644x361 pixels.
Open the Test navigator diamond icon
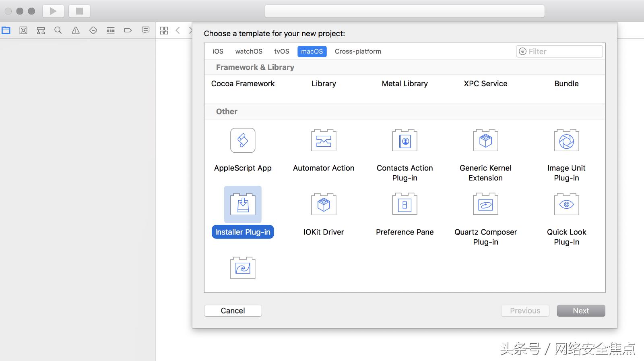93,30
